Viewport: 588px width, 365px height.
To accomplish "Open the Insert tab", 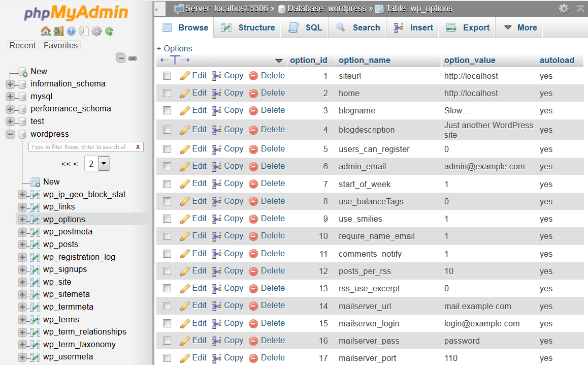I will click(x=413, y=28).
